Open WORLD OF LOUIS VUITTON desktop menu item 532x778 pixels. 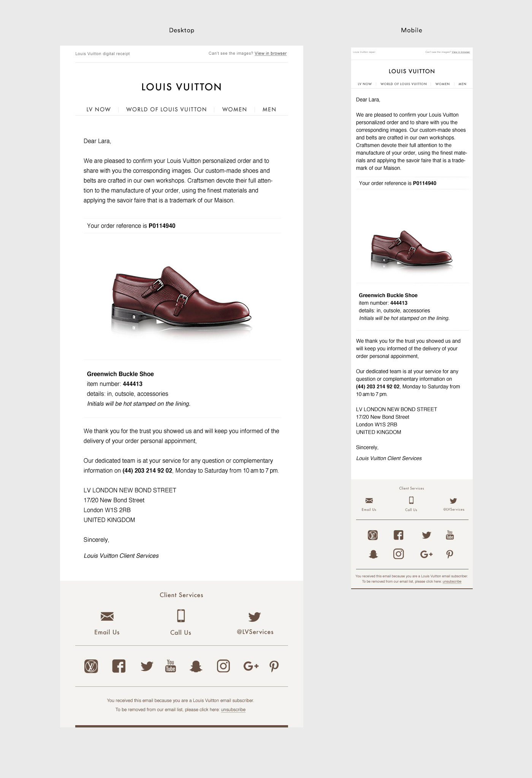(166, 109)
